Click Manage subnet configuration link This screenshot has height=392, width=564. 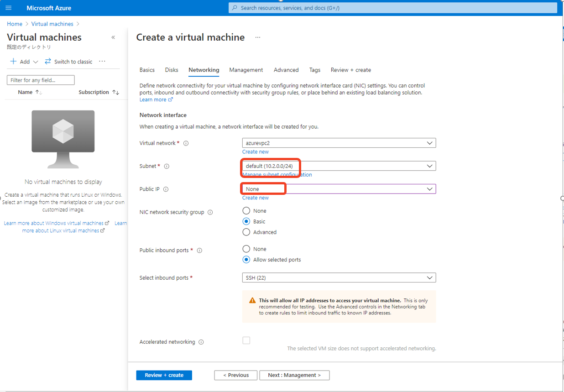click(x=277, y=175)
